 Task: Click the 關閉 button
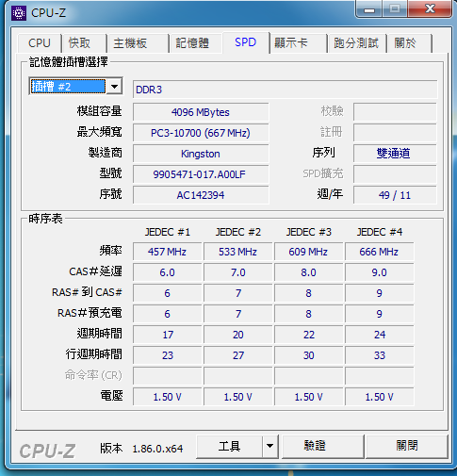pyautogui.click(x=407, y=446)
